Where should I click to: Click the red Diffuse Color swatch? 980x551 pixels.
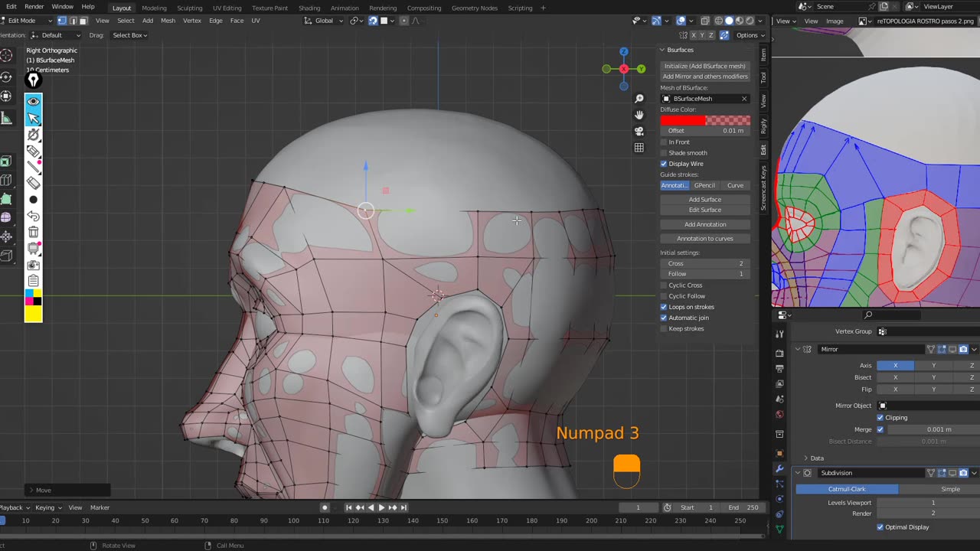(683, 120)
